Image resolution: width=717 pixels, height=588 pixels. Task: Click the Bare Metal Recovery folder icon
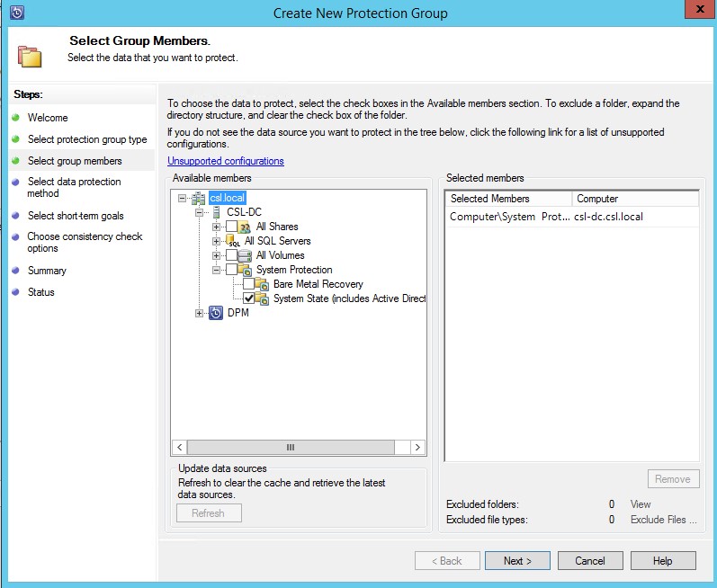[x=262, y=284]
